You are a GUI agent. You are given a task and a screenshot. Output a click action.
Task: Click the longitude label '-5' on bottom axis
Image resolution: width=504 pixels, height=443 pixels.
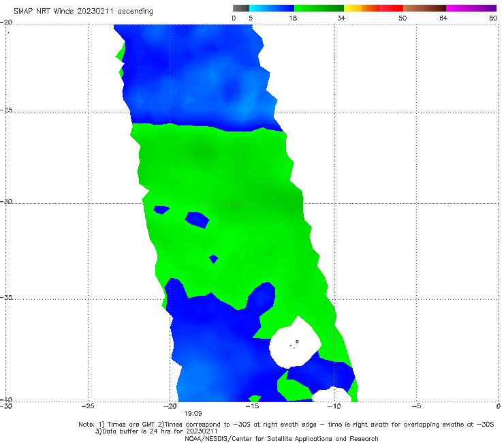click(416, 406)
